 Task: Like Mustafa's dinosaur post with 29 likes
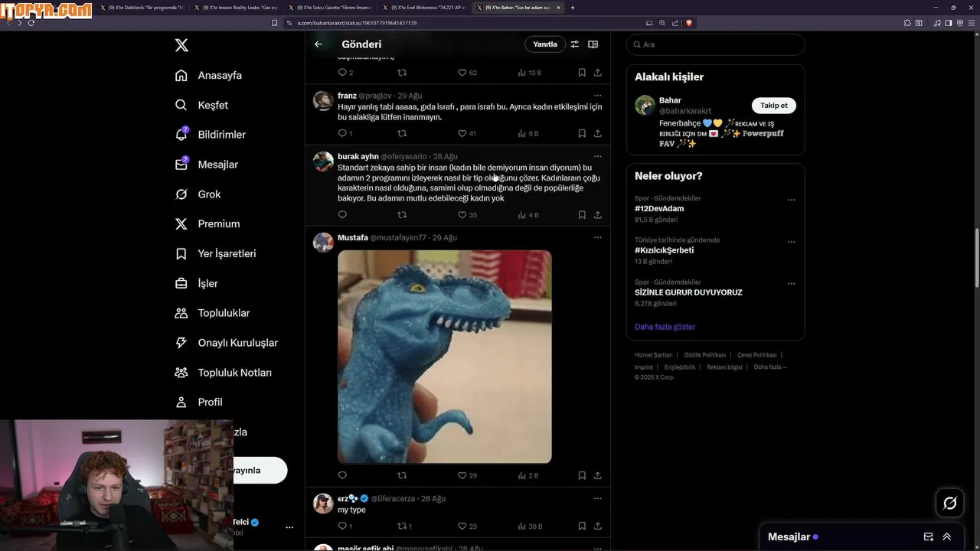click(x=467, y=475)
